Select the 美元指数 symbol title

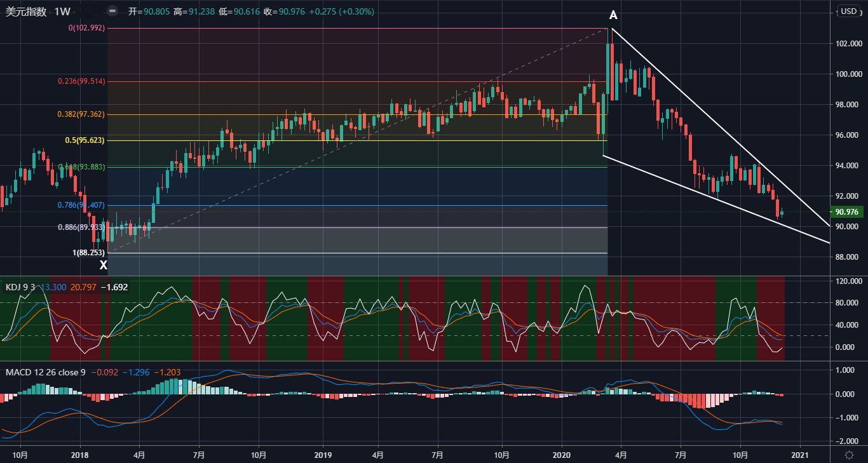click(26, 11)
